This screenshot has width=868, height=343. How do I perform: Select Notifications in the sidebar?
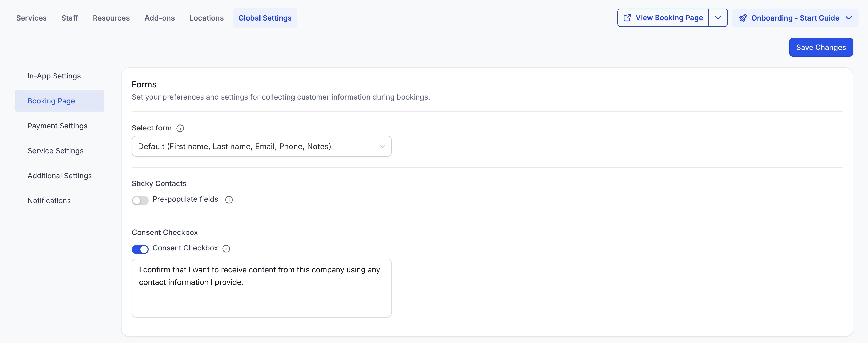click(x=49, y=201)
